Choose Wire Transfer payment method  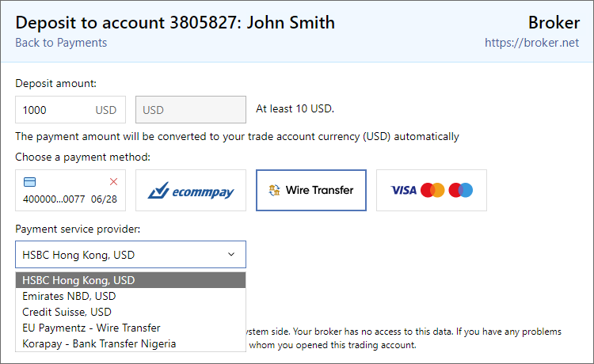(311, 191)
